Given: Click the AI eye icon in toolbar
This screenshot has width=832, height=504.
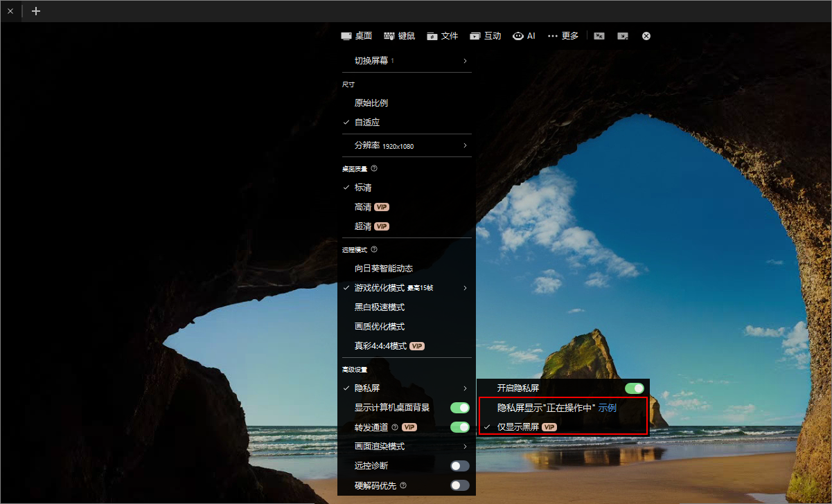Looking at the screenshot, I should click(x=518, y=36).
